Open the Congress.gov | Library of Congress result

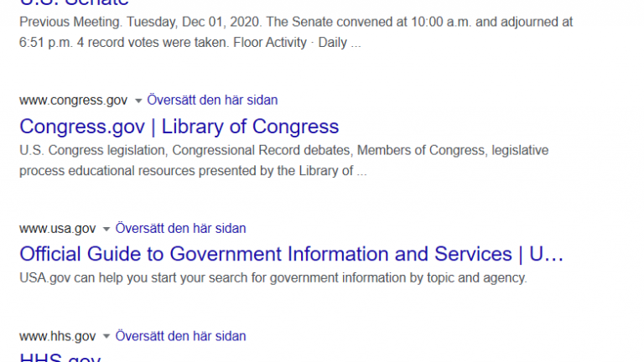point(179,127)
